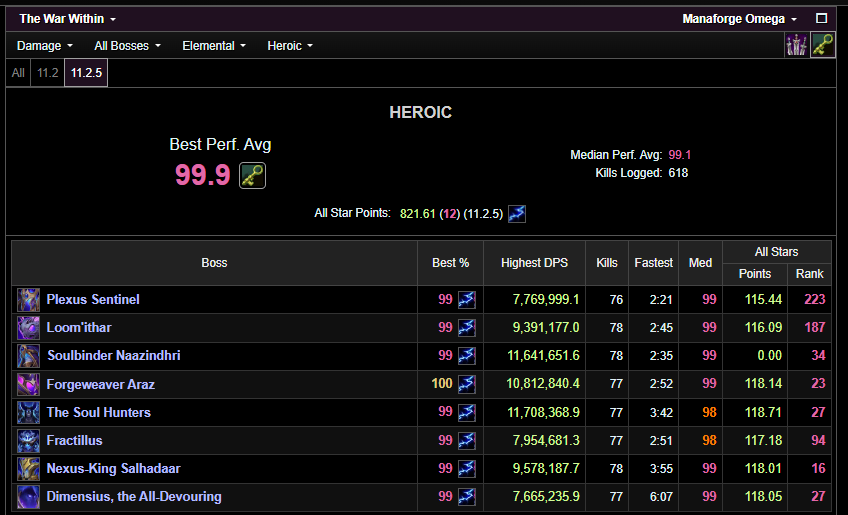Open the Manaforge Omega zone dropdown
The height and width of the screenshot is (515, 848).
(739, 19)
